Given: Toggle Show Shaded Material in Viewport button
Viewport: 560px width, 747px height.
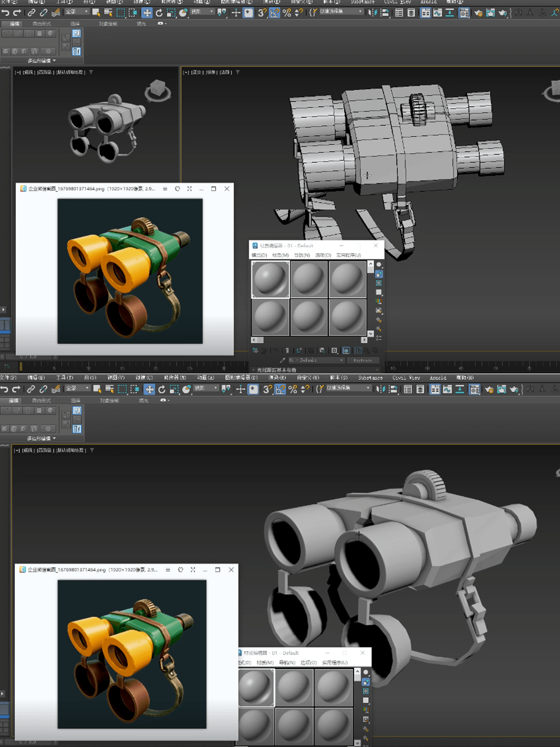Looking at the screenshot, I should tap(346, 350).
